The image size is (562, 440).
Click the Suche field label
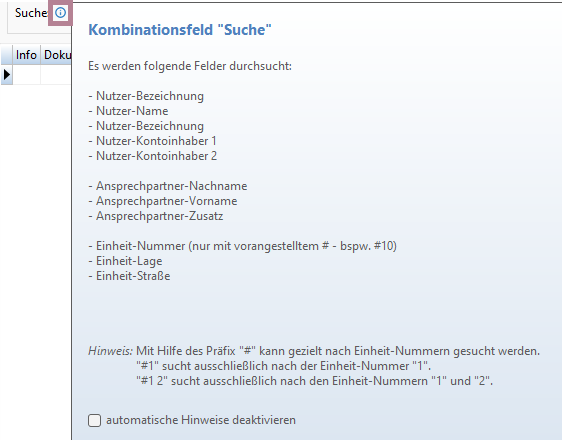click(31, 13)
